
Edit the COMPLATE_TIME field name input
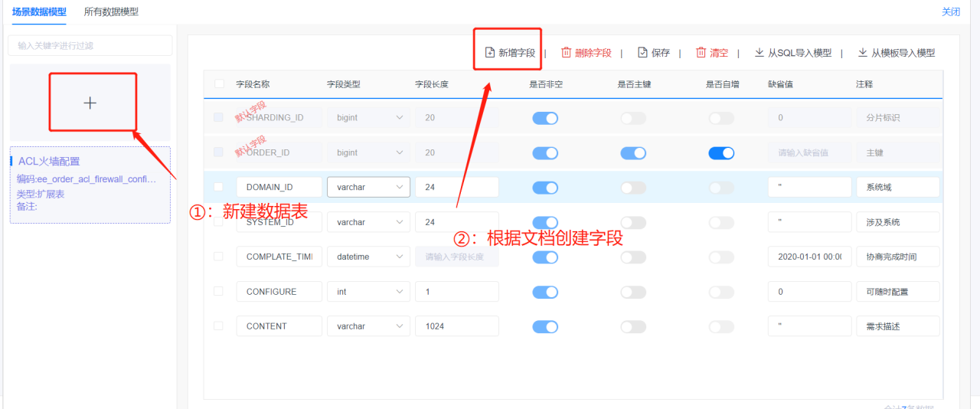click(279, 257)
